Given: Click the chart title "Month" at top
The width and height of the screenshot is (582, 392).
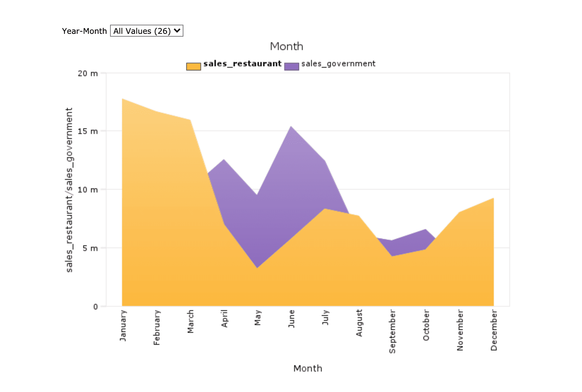Looking at the screenshot, I should click(x=286, y=47).
